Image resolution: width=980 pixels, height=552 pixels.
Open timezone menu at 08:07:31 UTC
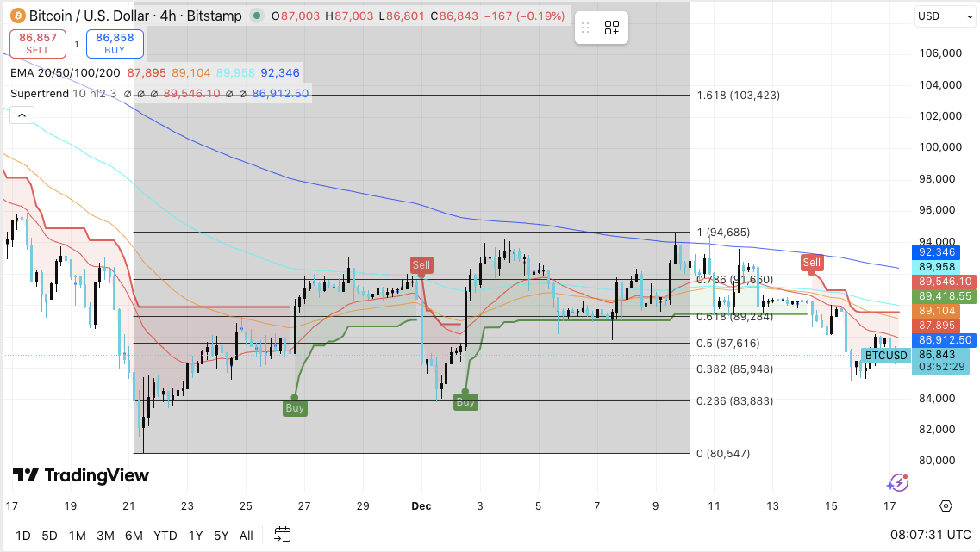930,535
